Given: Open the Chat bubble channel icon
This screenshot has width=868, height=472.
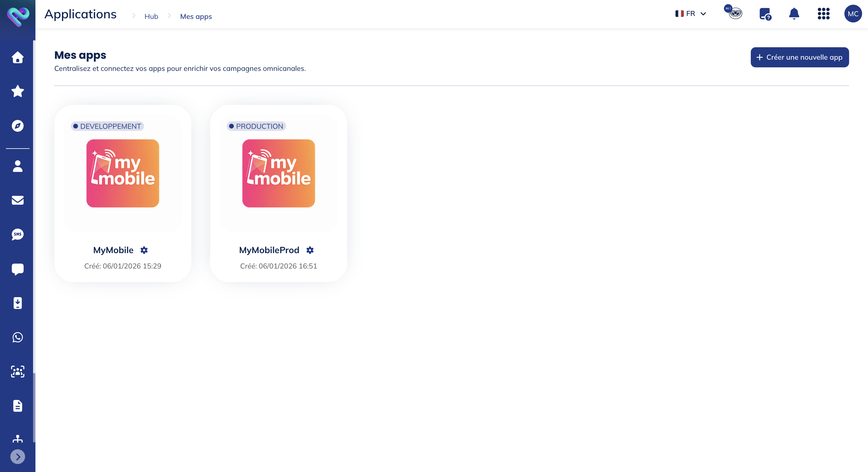Looking at the screenshot, I should (17, 269).
